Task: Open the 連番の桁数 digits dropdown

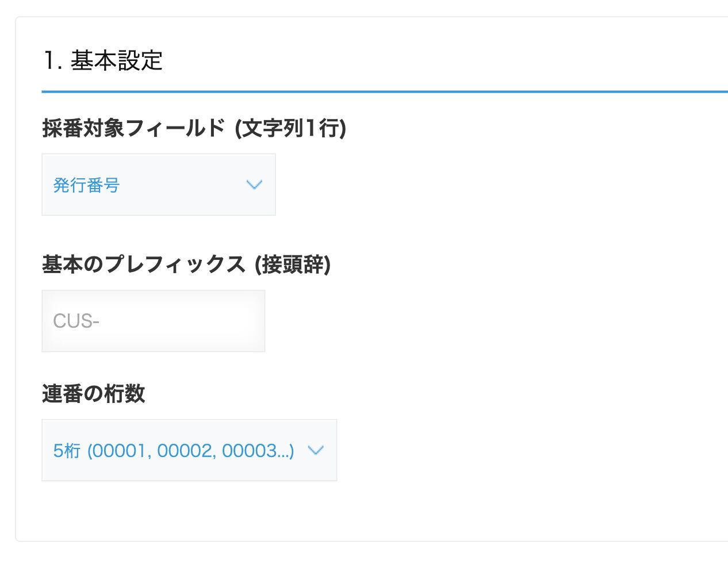Action: click(x=189, y=450)
